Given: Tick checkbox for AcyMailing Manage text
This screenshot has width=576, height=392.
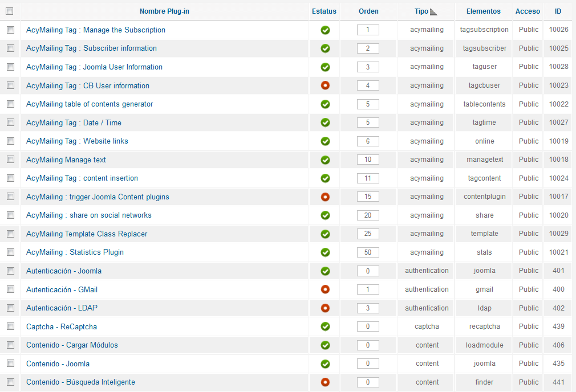Looking at the screenshot, I should coord(11,160).
